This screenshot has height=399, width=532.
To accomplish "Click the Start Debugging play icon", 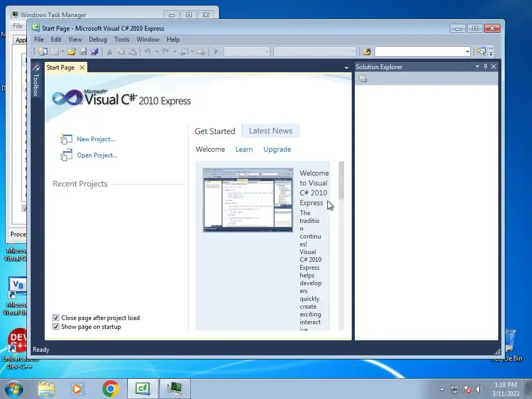I will click(216, 51).
